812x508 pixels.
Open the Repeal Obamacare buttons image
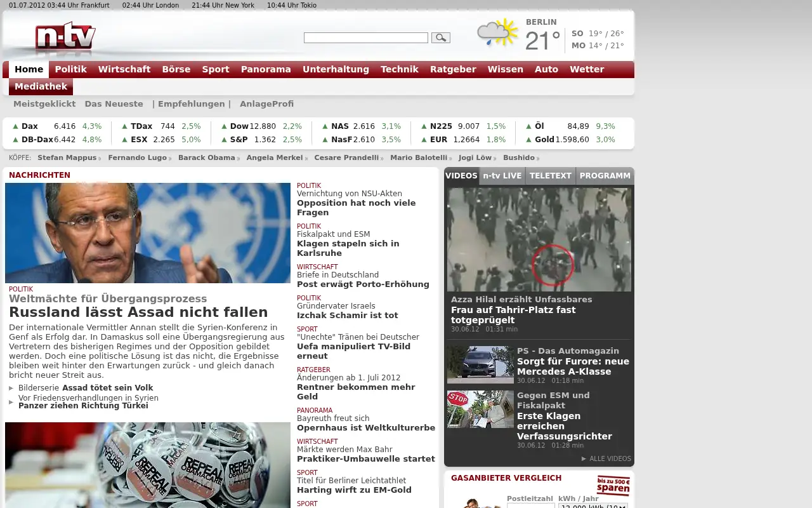point(148,465)
